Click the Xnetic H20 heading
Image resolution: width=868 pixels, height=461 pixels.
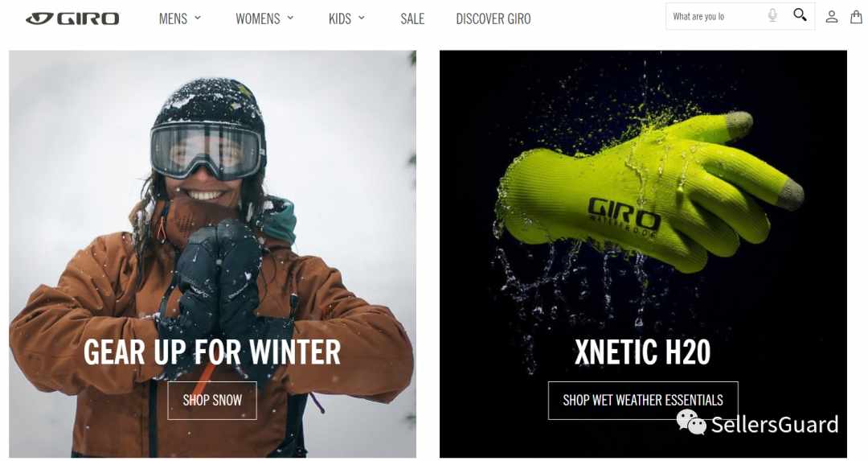coord(643,352)
